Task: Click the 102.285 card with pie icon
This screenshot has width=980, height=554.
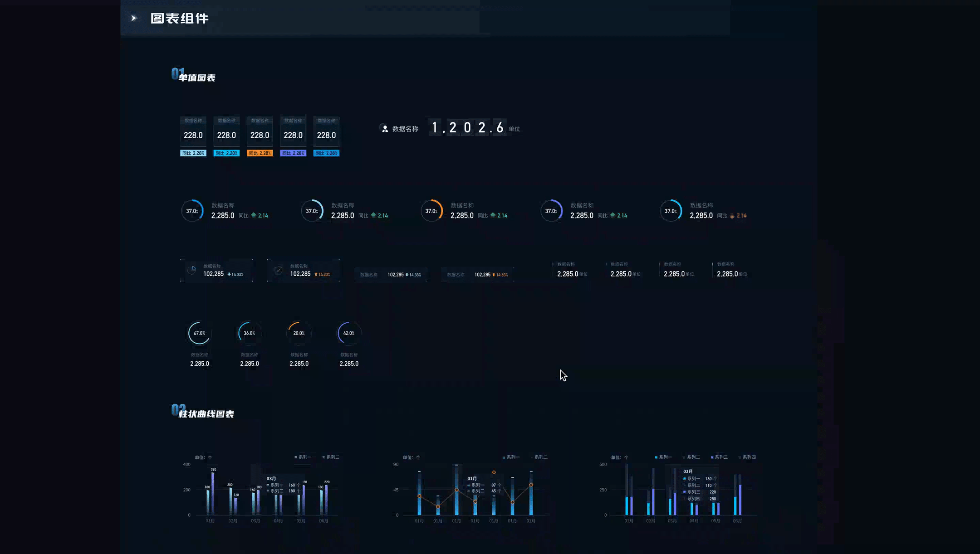Action: pyautogui.click(x=216, y=271)
